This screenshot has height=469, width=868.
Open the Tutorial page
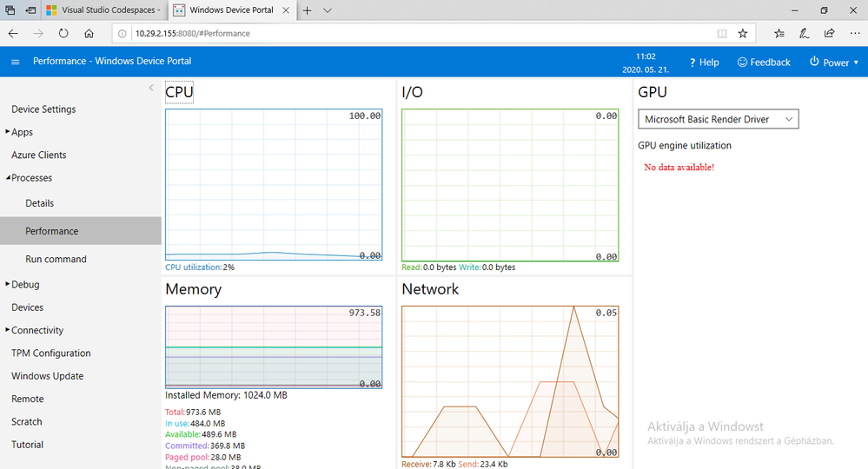pos(27,445)
